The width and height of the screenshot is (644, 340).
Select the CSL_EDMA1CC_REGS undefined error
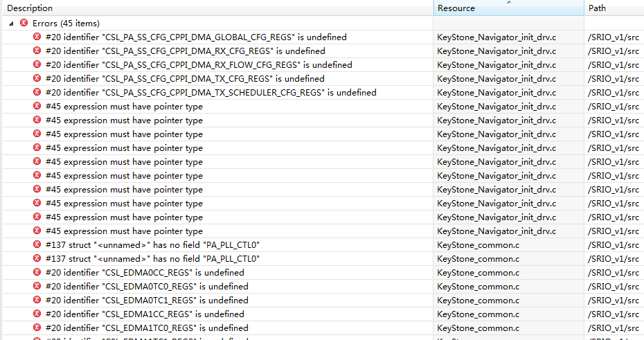pos(145,314)
